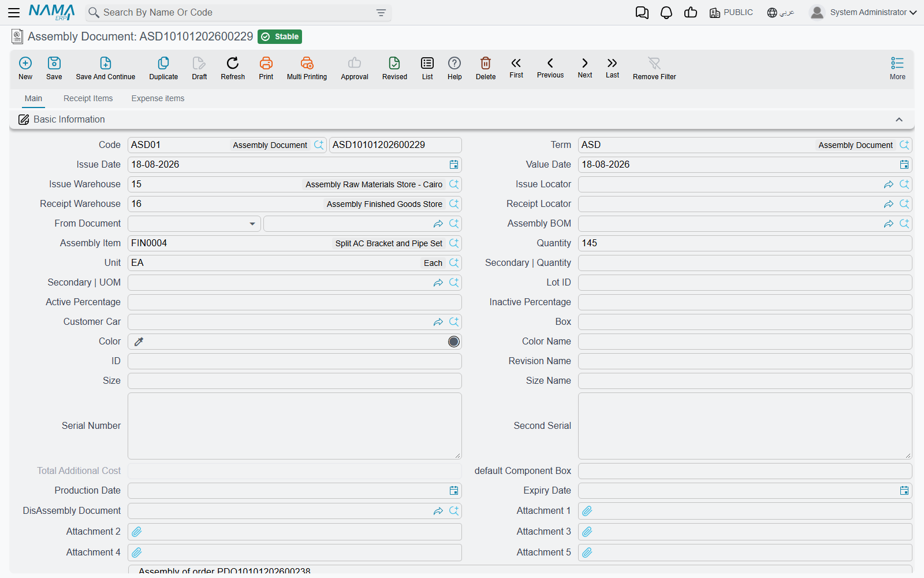Refresh the document
924x578 pixels.
click(233, 68)
